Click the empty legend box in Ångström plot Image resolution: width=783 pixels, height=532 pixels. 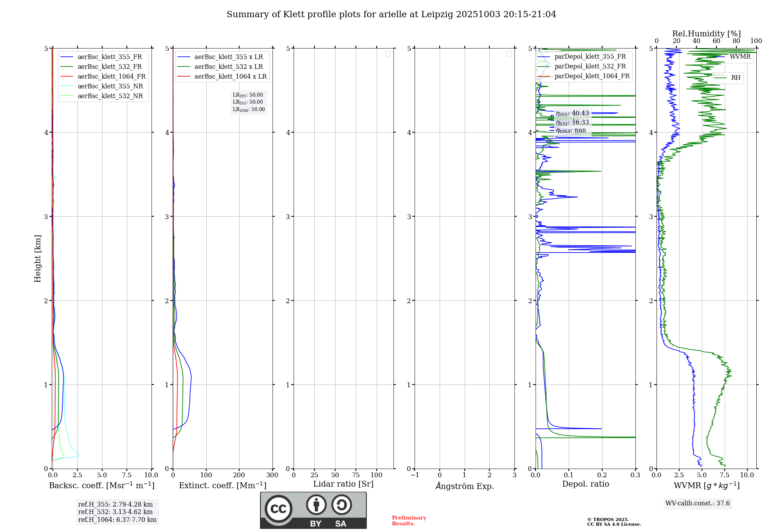pyautogui.click(x=509, y=54)
